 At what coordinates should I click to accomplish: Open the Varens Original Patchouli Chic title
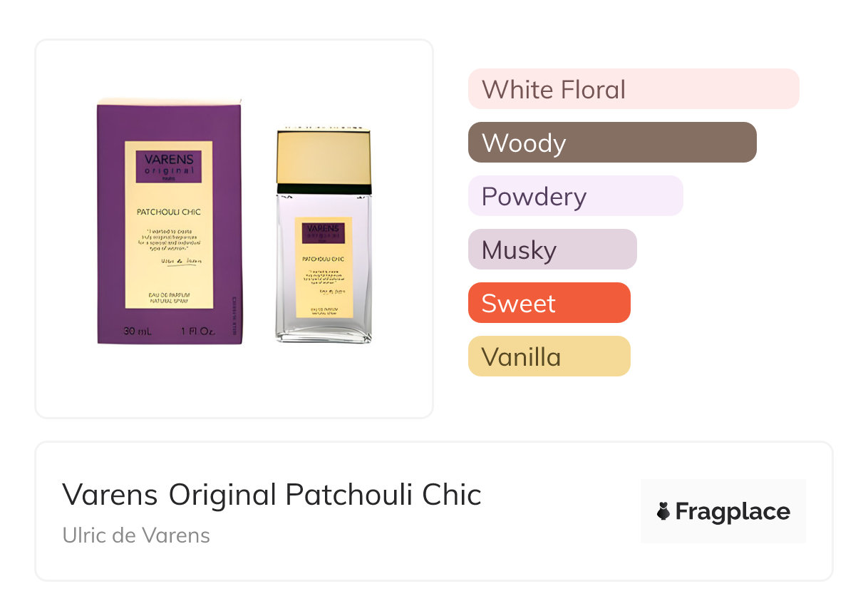[272, 495]
